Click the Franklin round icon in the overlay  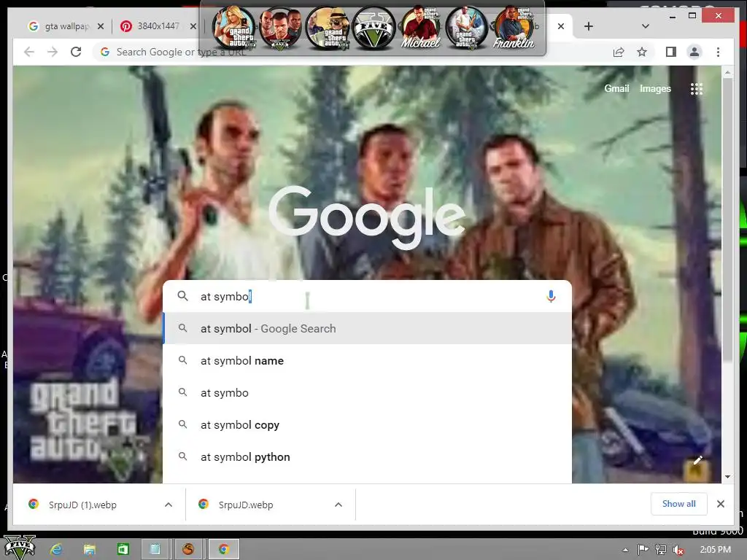click(x=513, y=28)
